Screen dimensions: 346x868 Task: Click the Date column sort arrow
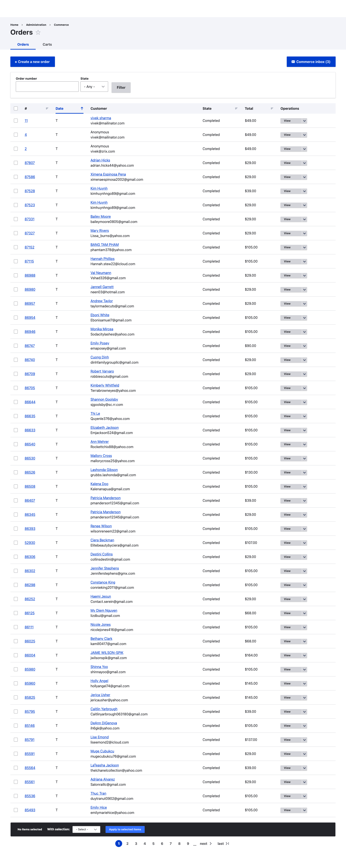click(x=82, y=108)
